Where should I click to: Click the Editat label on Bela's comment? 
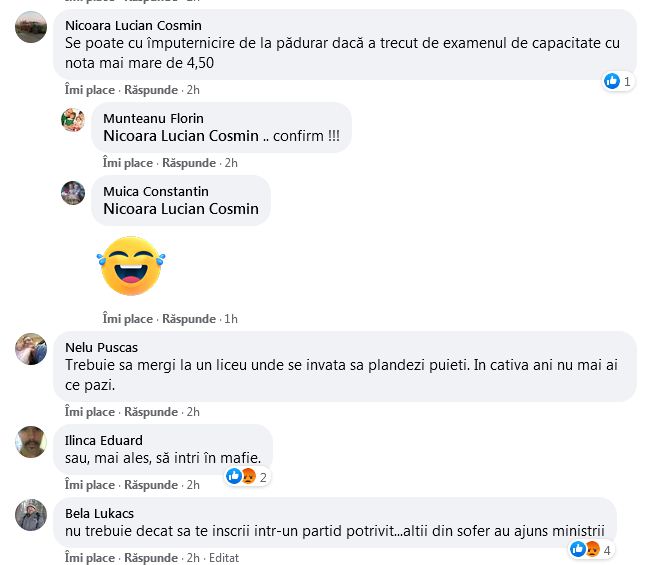224,558
